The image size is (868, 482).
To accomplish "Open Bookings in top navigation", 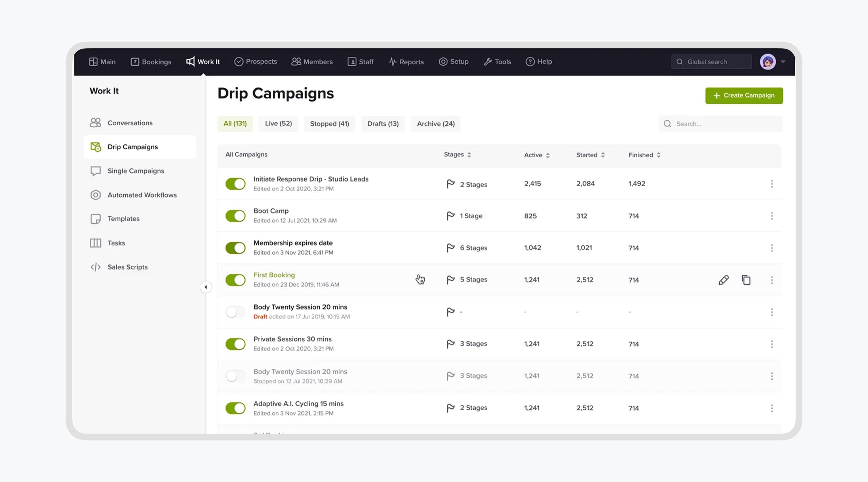I will 151,62.
